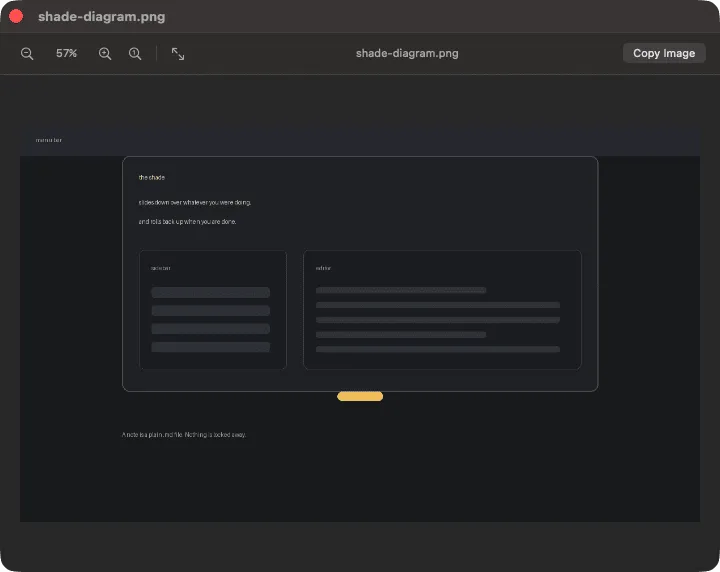The width and height of the screenshot is (720, 572).
Task: Click the shade-diagram.png window title text
Action: pyautogui.click(x=101, y=17)
